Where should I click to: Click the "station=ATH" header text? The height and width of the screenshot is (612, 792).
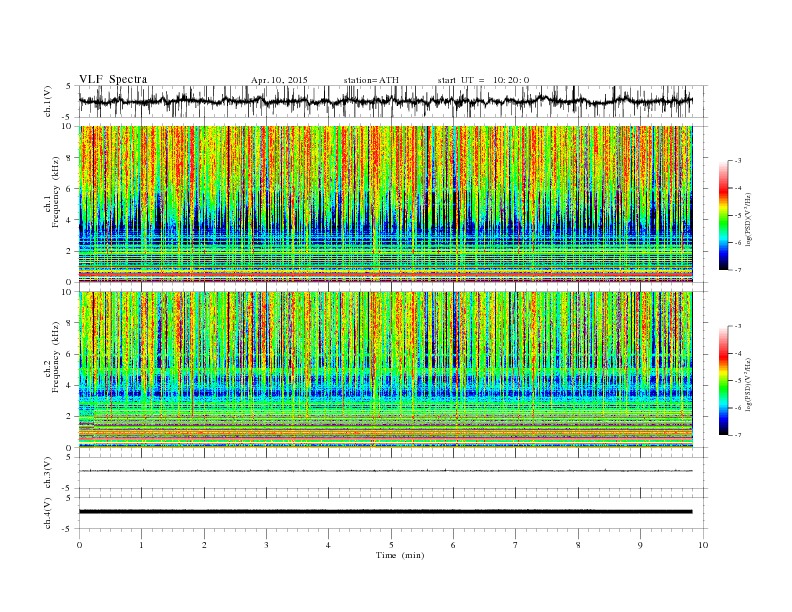point(371,80)
